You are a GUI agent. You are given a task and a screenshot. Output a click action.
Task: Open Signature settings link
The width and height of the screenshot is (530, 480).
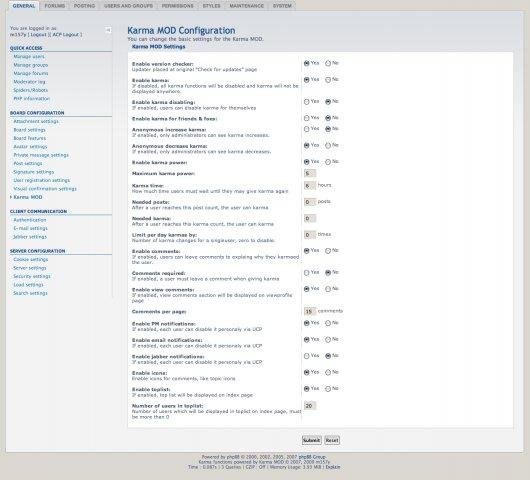tap(33, 172)
